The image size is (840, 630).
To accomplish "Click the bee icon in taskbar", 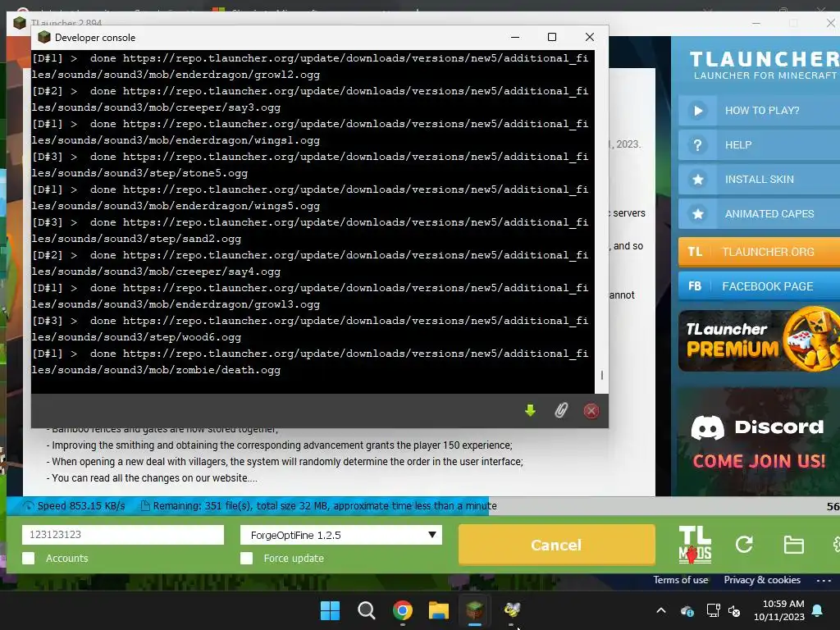I will click(x=512, y=609).
